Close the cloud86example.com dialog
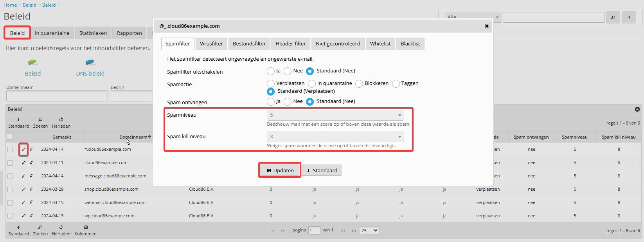This screenshot has height=242, width=644. tap(487, 26)
